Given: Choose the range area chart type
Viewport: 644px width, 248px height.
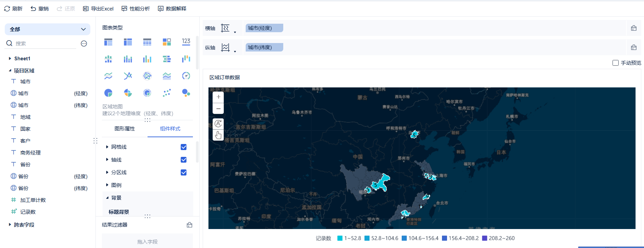Looking at the screenshot, I should (167, 76).
